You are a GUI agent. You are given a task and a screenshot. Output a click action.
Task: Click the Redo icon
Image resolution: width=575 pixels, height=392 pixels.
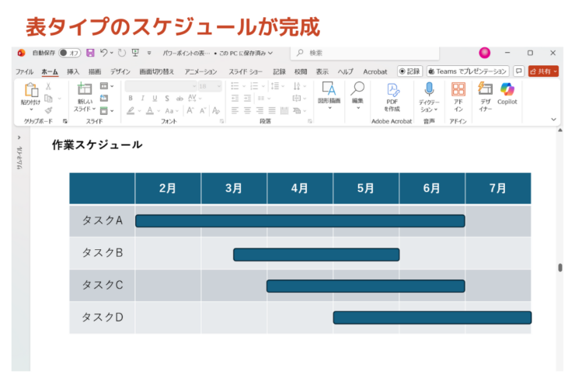pyautogui.click(x=122, y=53)
